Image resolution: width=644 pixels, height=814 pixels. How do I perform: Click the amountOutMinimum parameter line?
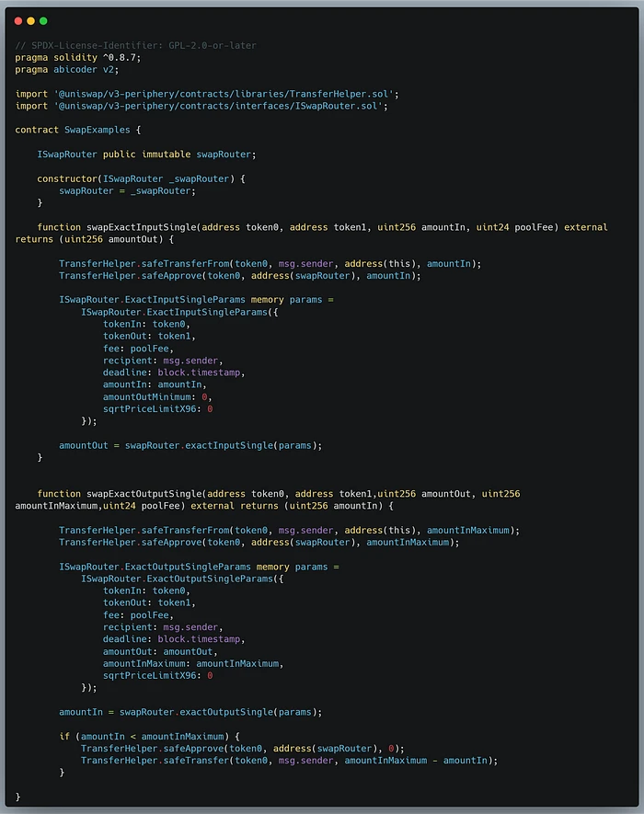pos(157,396)
